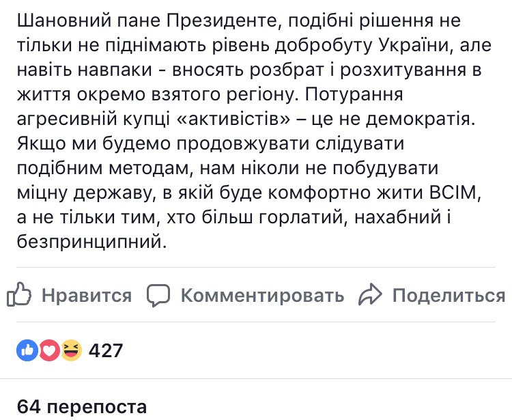Viewport: 512px width, 420px height.
Task: Click the final word безпринципний
Action: tap(91, 242)
